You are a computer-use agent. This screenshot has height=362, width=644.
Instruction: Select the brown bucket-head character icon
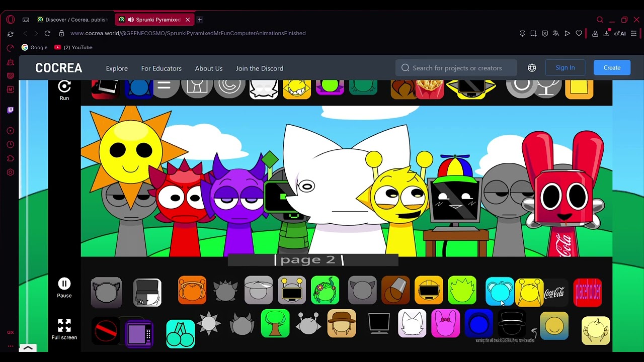[x=395, y=290]
